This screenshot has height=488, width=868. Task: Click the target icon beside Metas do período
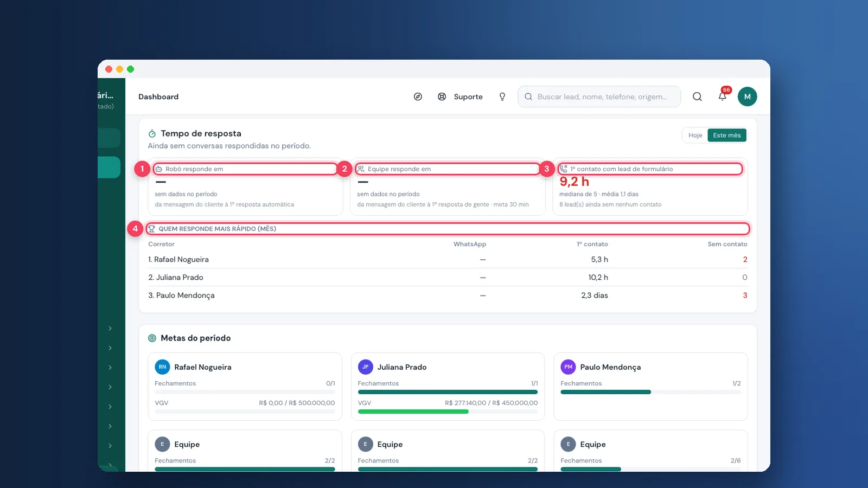point(152,338)
